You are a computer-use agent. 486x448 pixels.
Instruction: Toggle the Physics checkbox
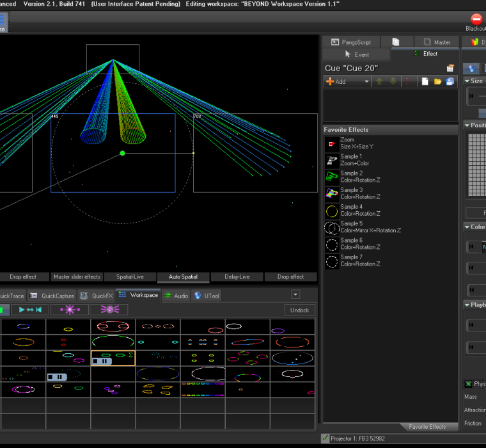[x=468, y=384]
